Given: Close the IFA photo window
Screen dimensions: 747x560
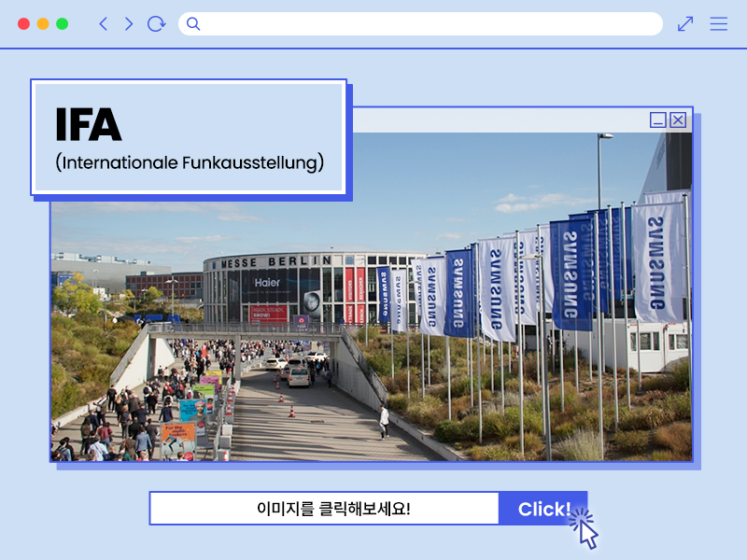Looking at the screenshot, I should (x=678, y=120).
